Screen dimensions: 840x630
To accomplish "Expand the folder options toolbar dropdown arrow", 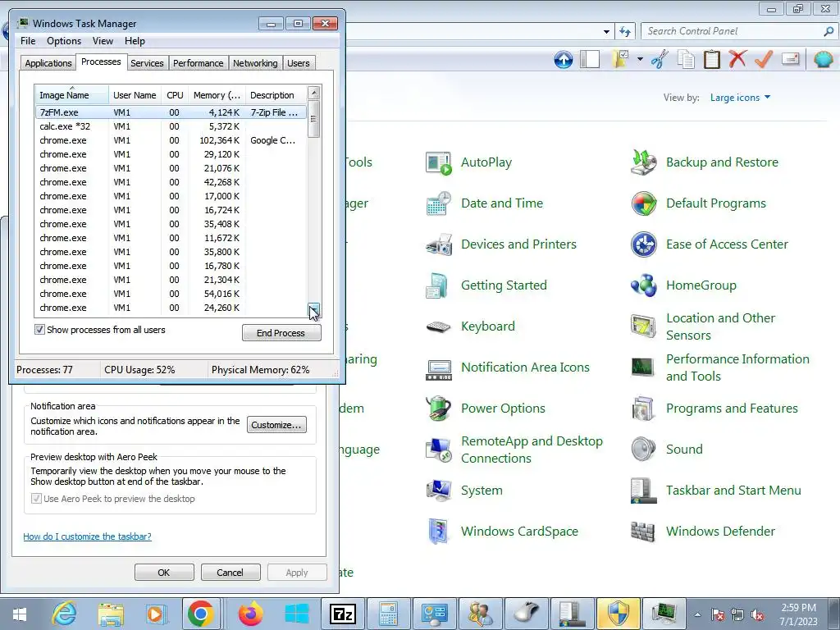I will pyautogui.click(x=640, y=59).
